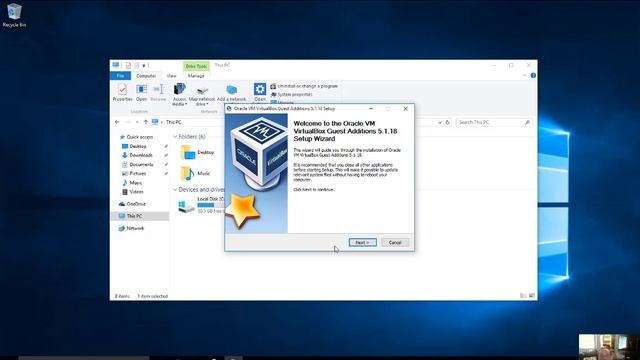The image size is (640, 360).
Task: Collapse the Folders (6) group
Action: (x=175, y=137)
